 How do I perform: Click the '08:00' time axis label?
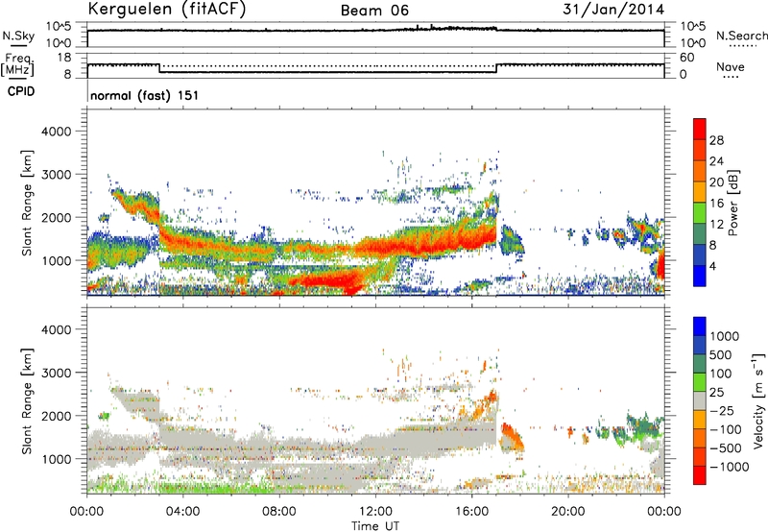click(279, 512)
